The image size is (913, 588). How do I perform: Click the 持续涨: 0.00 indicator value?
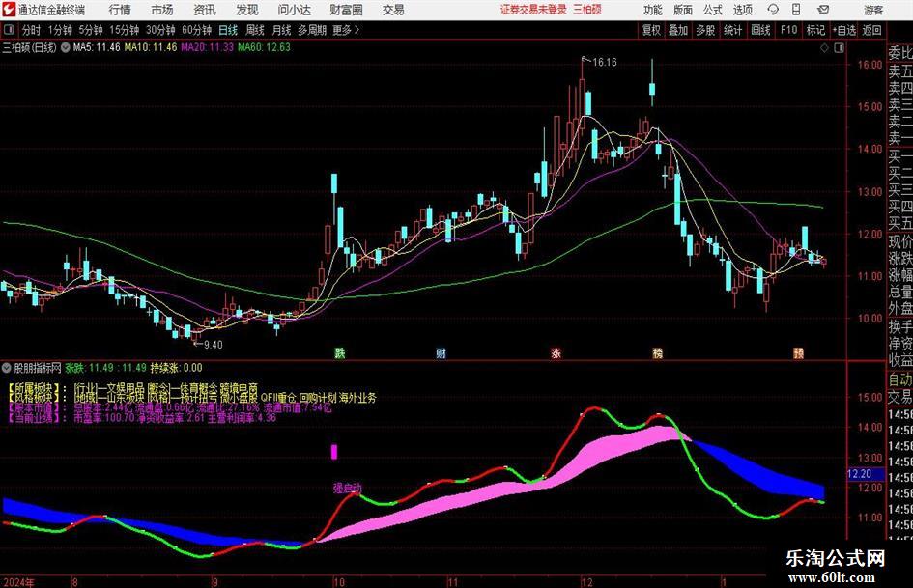coord(177,368)
